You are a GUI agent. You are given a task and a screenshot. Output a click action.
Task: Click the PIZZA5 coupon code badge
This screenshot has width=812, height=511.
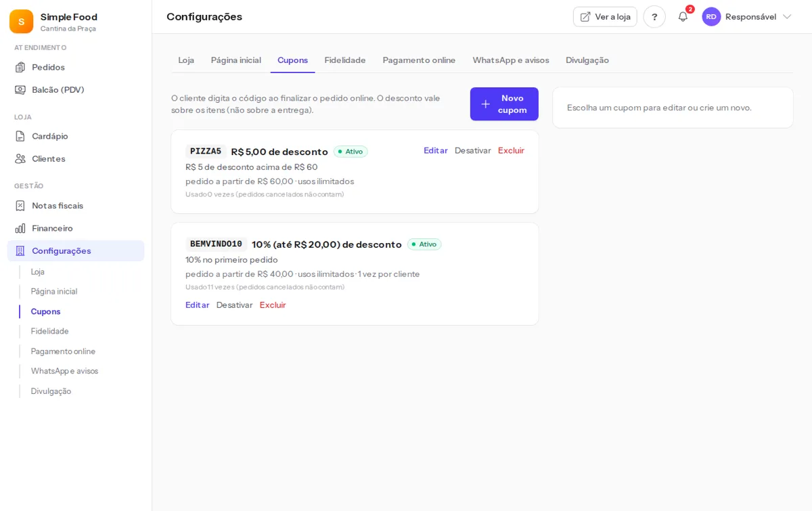[206, 152]
